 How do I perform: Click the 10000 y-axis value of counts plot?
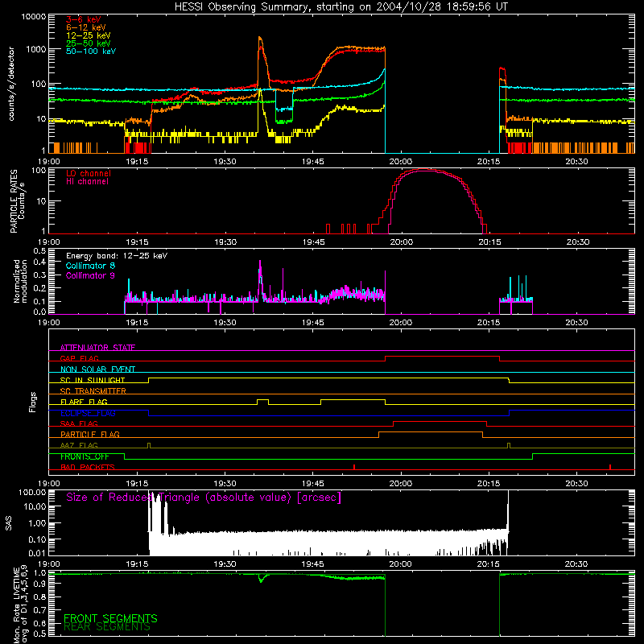coord(33,16)
